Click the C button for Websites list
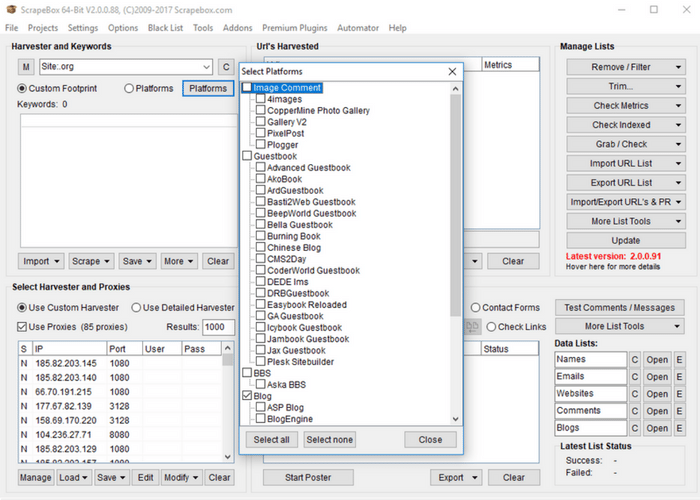 coord(635,394)
